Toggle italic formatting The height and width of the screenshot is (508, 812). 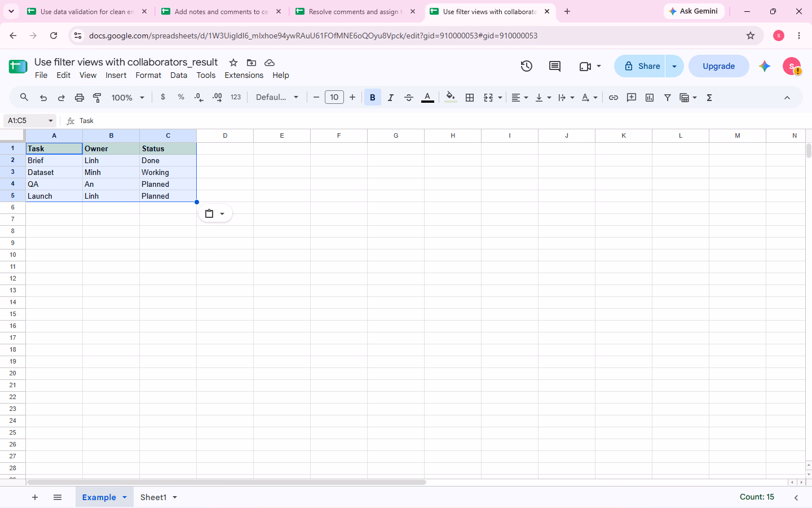click(x=391, y=98)
